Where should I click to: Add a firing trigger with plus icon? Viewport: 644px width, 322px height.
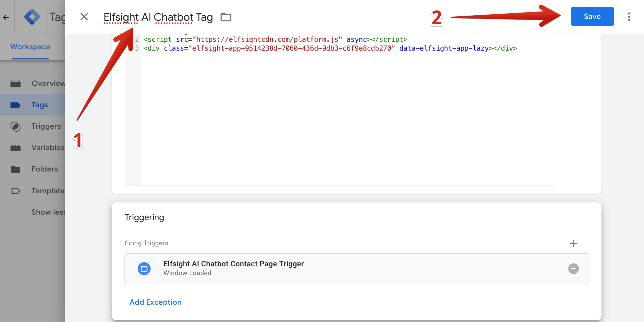point(574,244)
